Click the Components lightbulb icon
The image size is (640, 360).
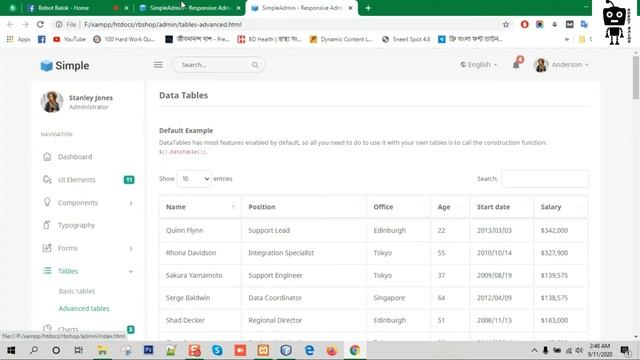pos(47,202)
